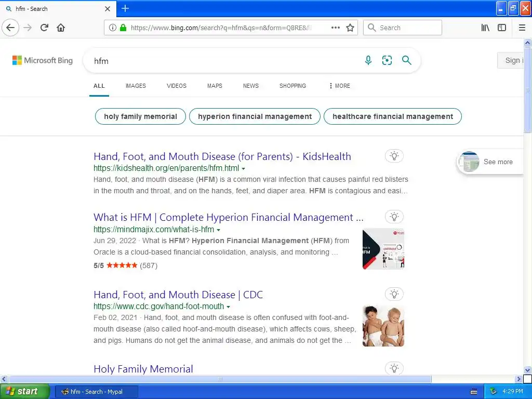Open the CDC babies thumbnail image
Viewport: 532px width, 399px height.
383,326
